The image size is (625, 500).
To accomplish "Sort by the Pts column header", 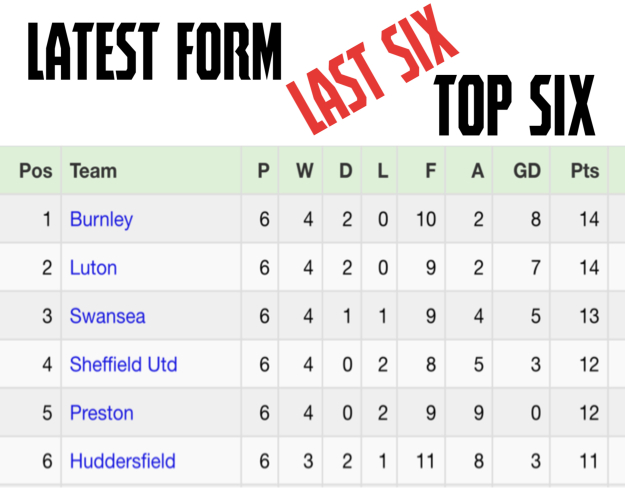I will [x=585, y=171].
